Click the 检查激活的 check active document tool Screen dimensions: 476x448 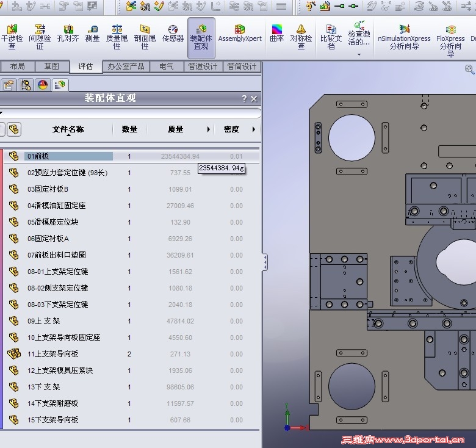(x=359, y=34)
